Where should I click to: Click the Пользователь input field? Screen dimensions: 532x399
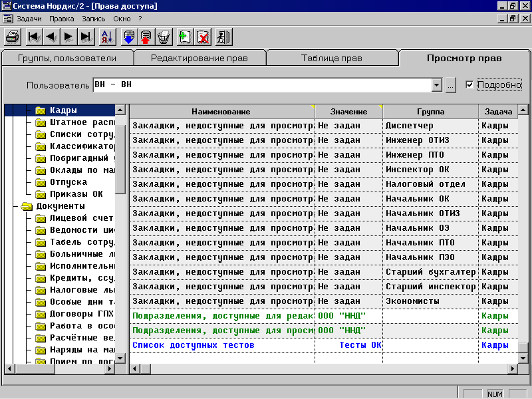(262, 85)
